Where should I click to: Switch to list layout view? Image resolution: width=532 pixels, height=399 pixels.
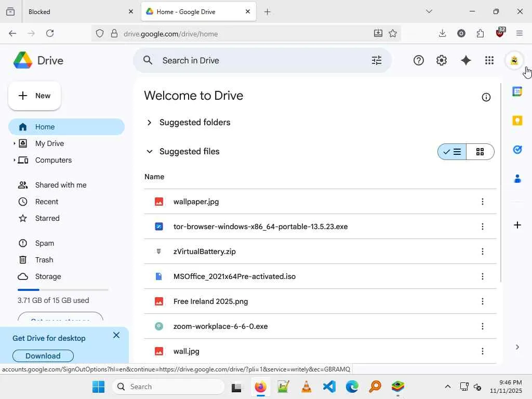[x=452, y=152]
